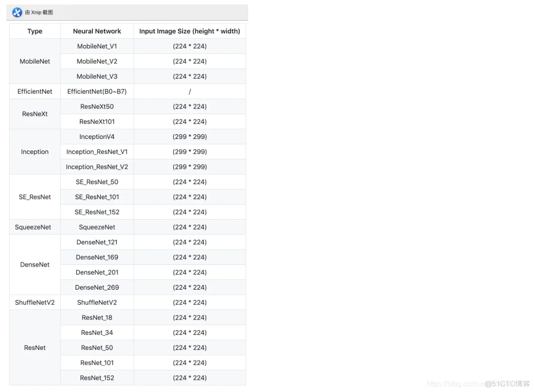Select the Neural Network column header

click(97, 31)
